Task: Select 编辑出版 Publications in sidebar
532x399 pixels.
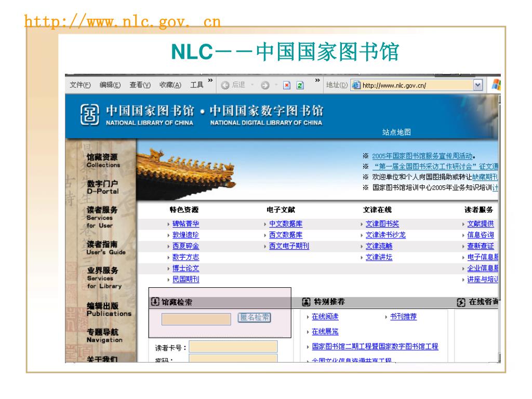Action: (x=109, y=309)
